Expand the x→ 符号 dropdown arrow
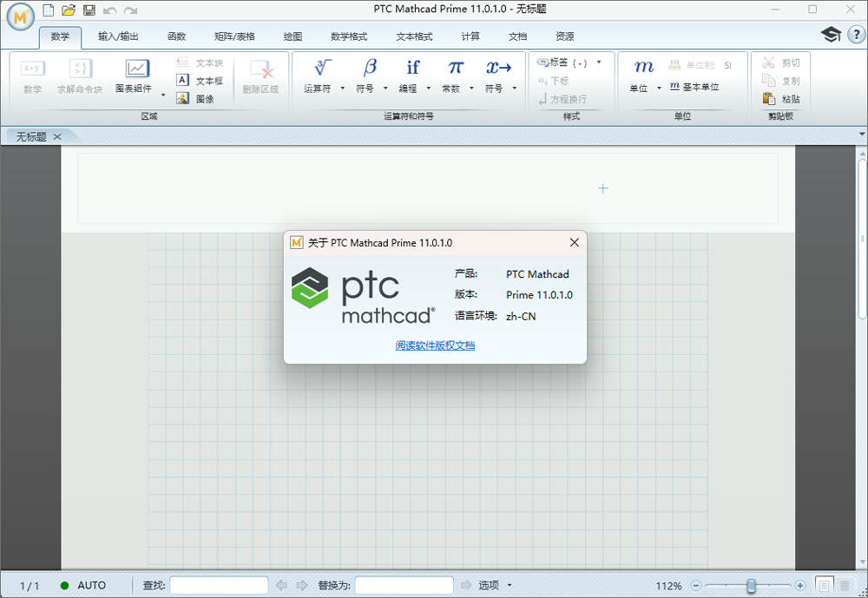This screenshot has width=868, height=598. tap(515, 88)
